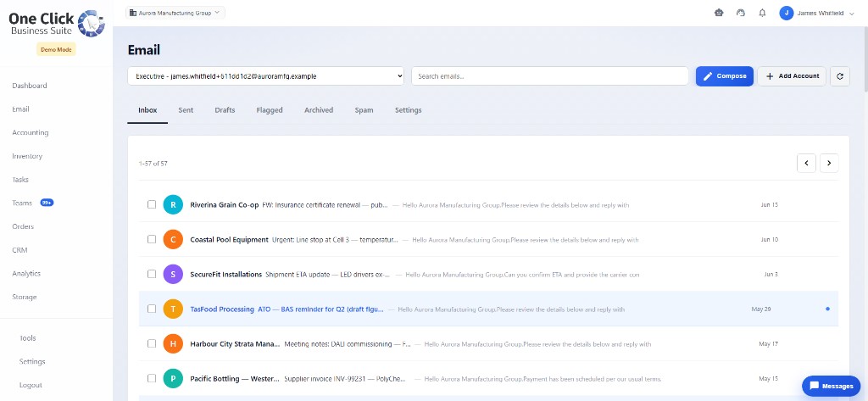This screenshot has width=868, height=401.
Task: Open the ATO BAS reminder for Q2 email
Action: 320,309
